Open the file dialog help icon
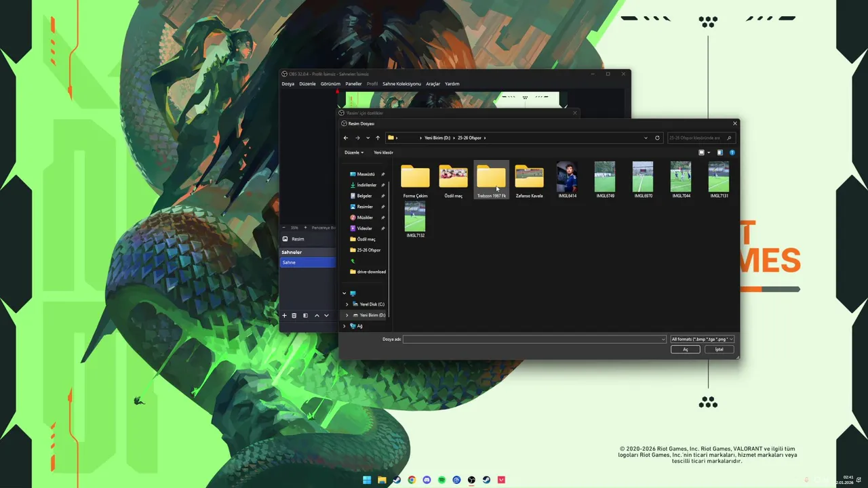 (x=732, y=152)
